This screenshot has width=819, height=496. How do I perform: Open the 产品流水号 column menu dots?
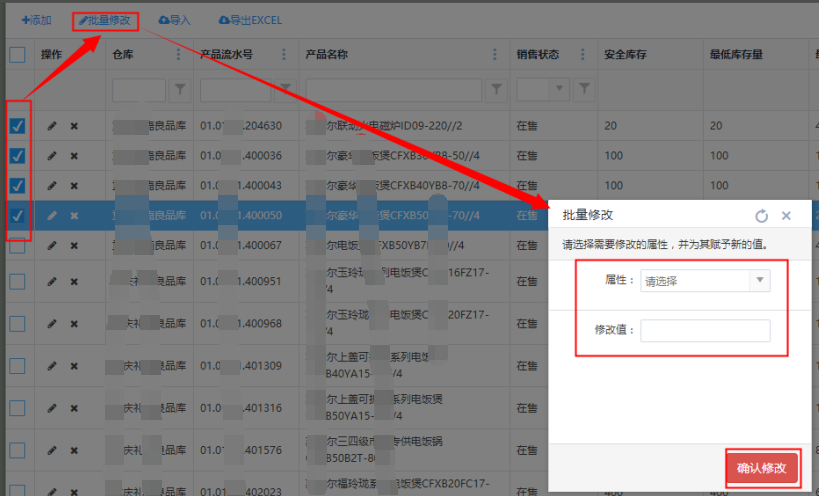tap(285, 55)
